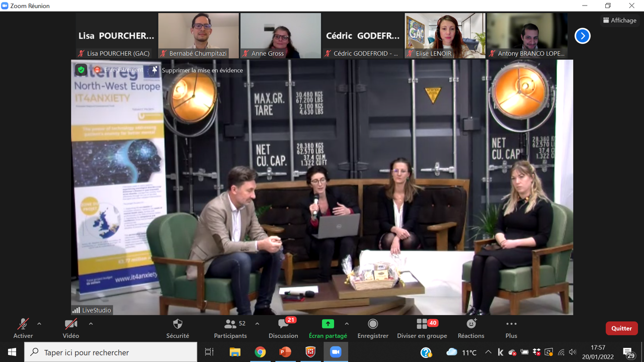Click the Windows taskbar search box
Image resolution: width=644 pixels, height=362 pixels.
111,352
